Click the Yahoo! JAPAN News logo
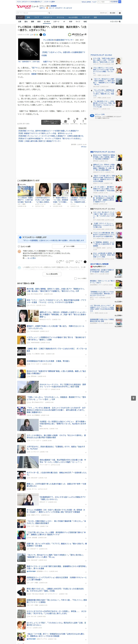 pyautogui.click(x=27, y=7)
